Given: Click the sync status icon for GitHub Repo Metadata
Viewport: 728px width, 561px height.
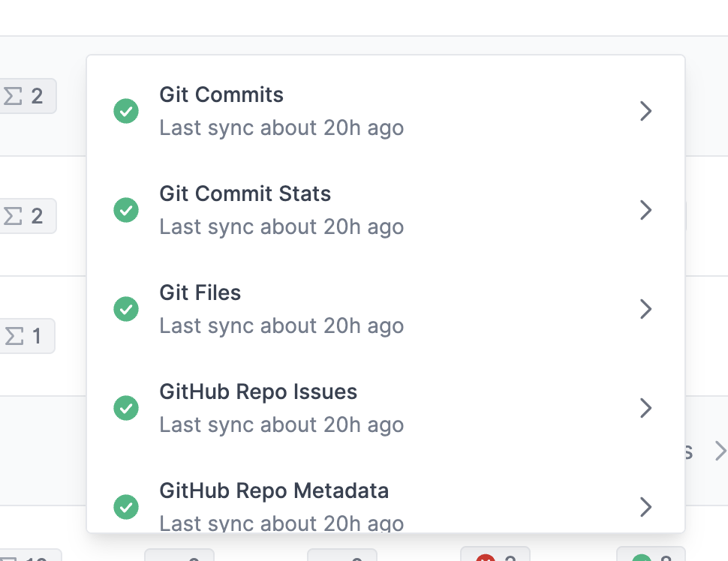Looking at the screenshot, I should click(125, 507).
